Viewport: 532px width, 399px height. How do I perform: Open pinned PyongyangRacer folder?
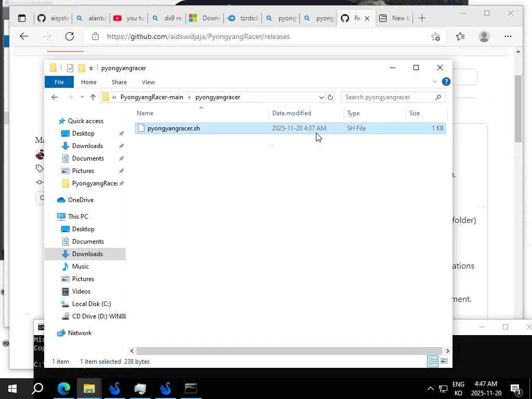click(x=95, y=183)
